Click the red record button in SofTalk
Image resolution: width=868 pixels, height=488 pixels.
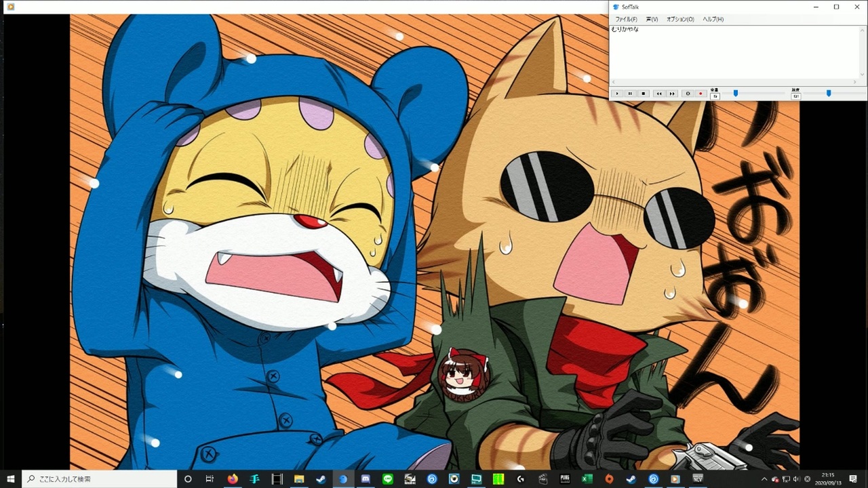(701, 94)
